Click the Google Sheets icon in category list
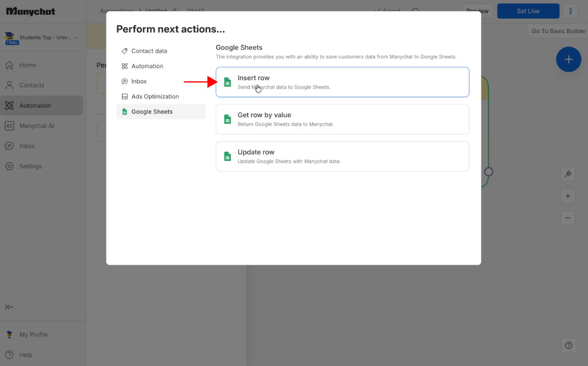 pos(124,112)
